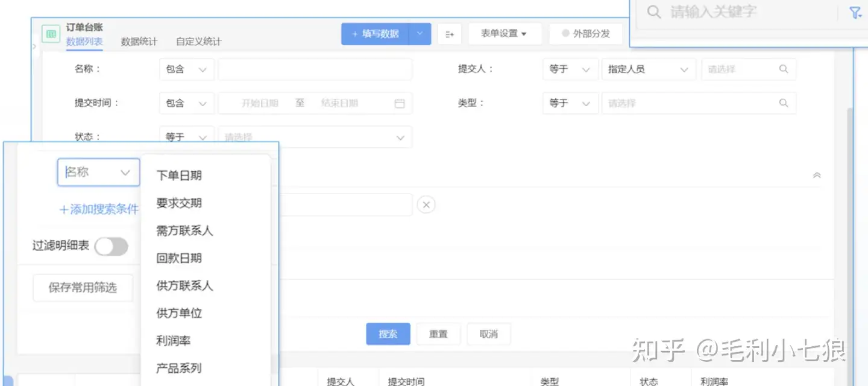
Task: Switch to 自定义统计 tab
Action: 198,42
